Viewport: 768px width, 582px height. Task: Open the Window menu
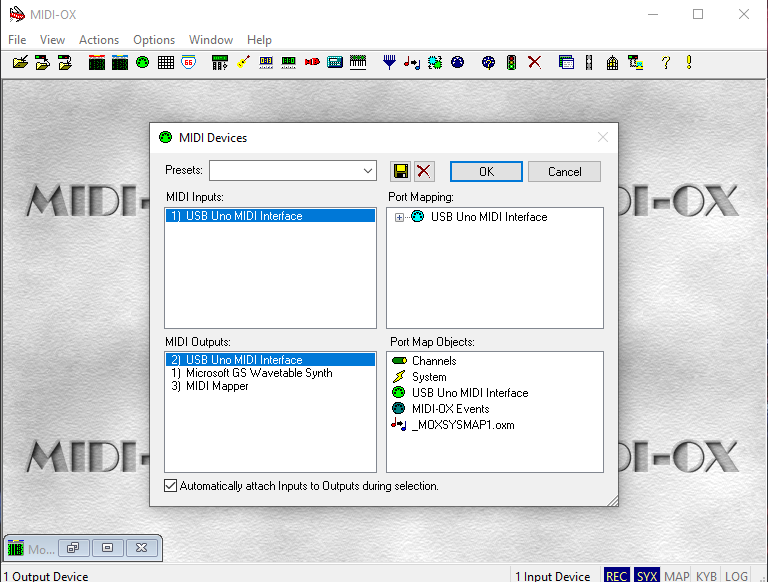click(211, 40)
